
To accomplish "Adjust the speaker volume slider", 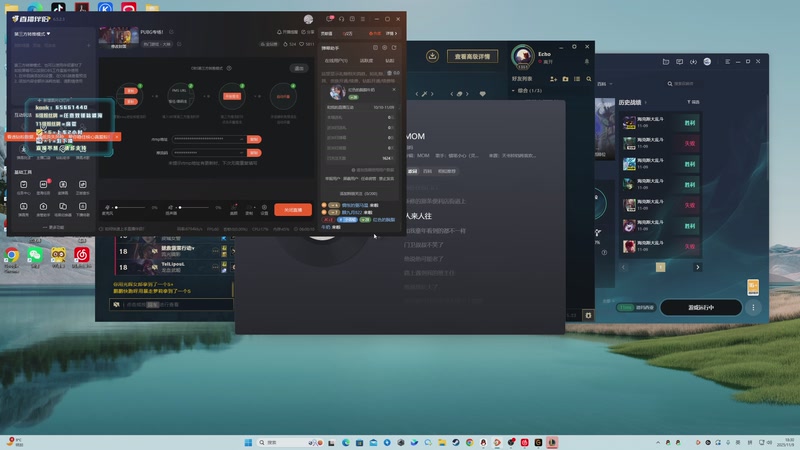I will (194, 208).
